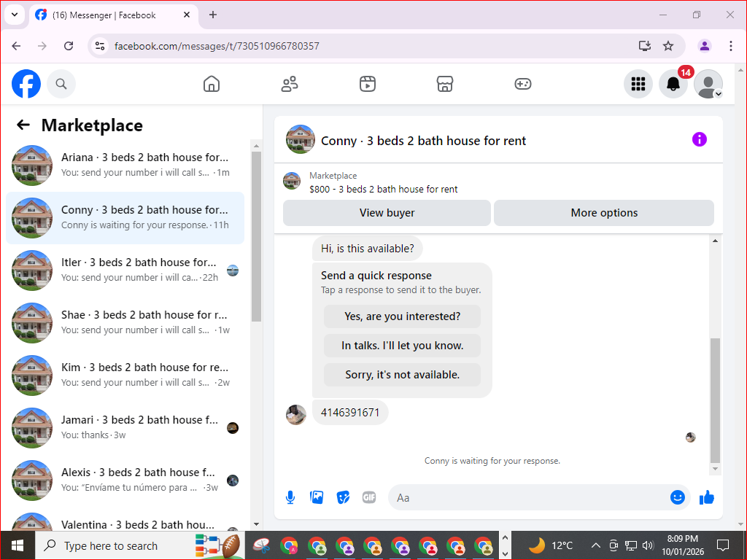Screen dimensions: 747x560
Task: Click back arrow beside Marketplace heading
Action: (23, 125)
